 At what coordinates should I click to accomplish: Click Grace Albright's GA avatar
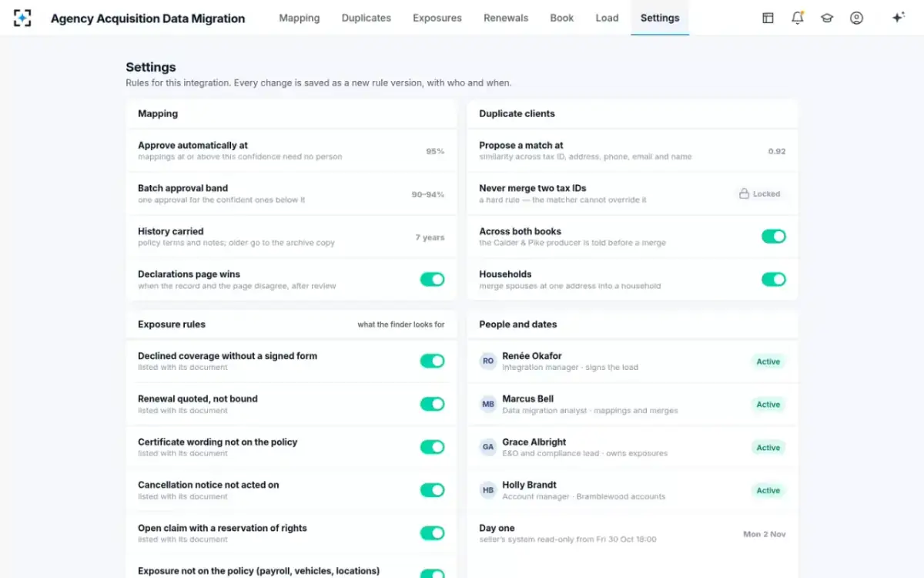(x=488, y=447)
